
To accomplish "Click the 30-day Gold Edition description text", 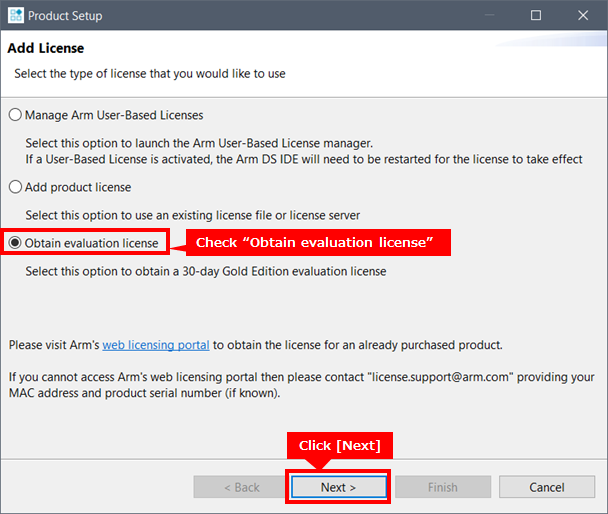I will click(205, 271).
